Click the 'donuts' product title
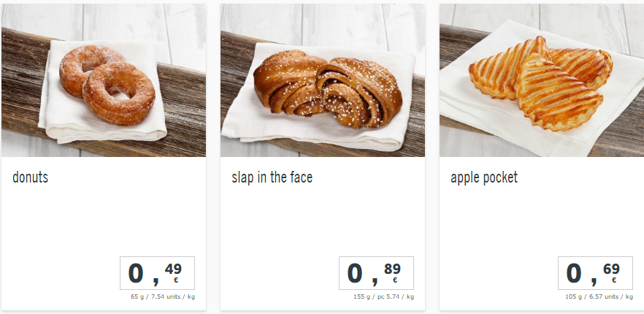The height and width of the screenshot is (314, 644). coord(31,177)
